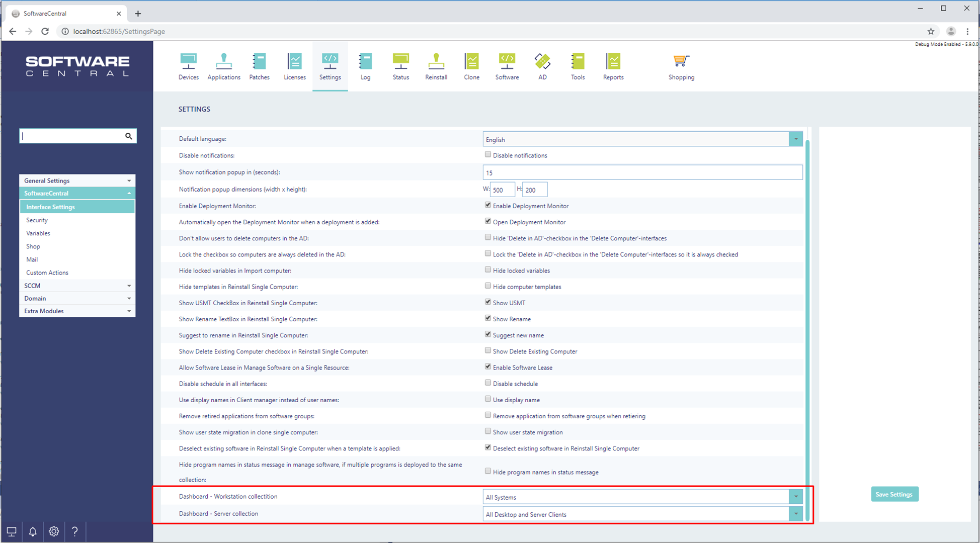The image size is (980, 543).
Task: Select Security in the sidebar menu
Action: point(37,220)
